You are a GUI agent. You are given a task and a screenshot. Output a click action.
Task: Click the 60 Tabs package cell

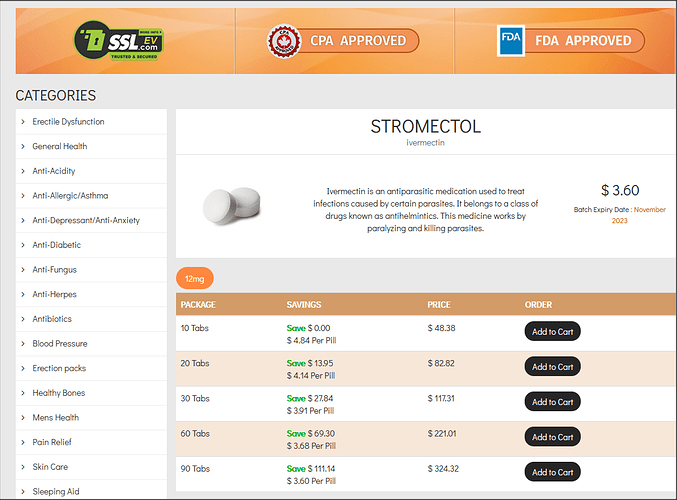click(x=195, y=434)
